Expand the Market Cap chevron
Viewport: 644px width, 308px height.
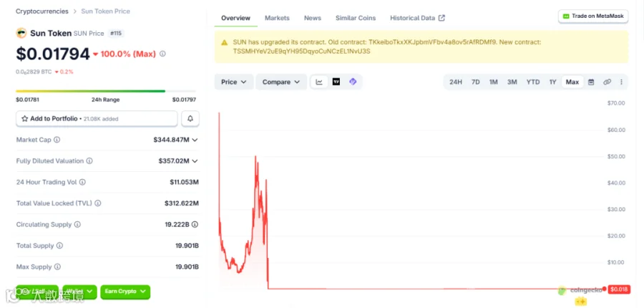(195, 140)
